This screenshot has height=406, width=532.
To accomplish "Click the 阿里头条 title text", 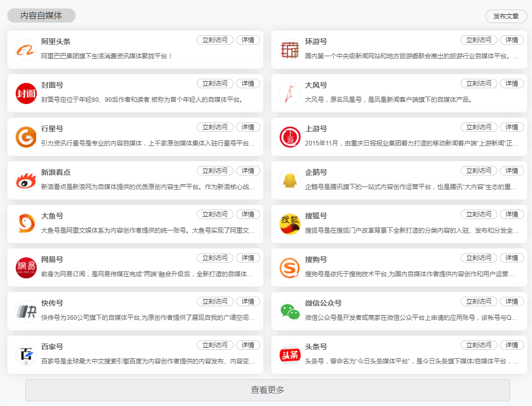I will click(x=56, y=42).
